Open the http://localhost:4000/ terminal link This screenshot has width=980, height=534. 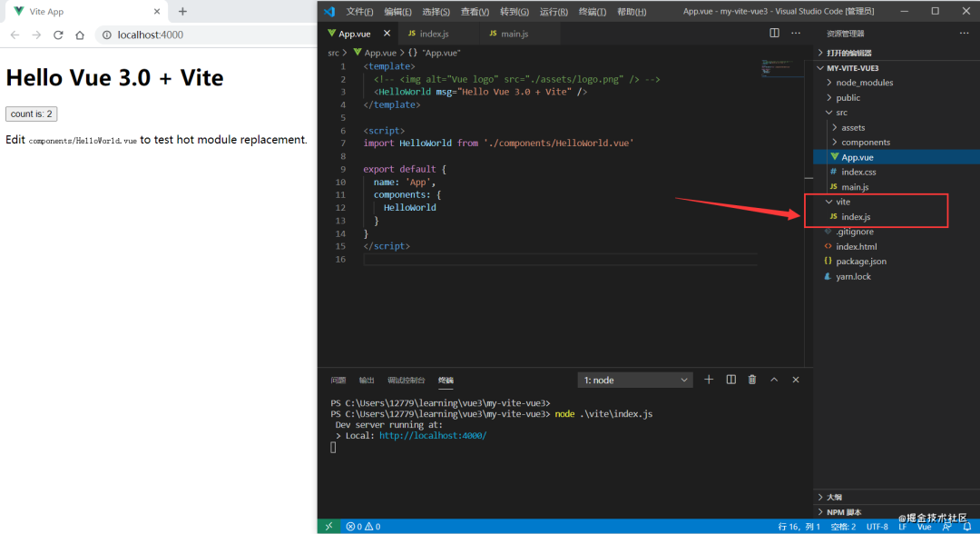[433, 436]
